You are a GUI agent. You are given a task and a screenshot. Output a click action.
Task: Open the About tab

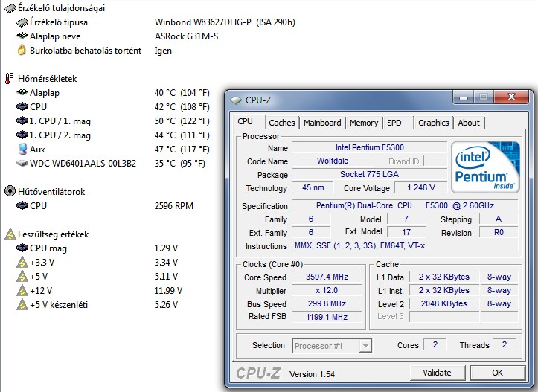click(469, 123)
